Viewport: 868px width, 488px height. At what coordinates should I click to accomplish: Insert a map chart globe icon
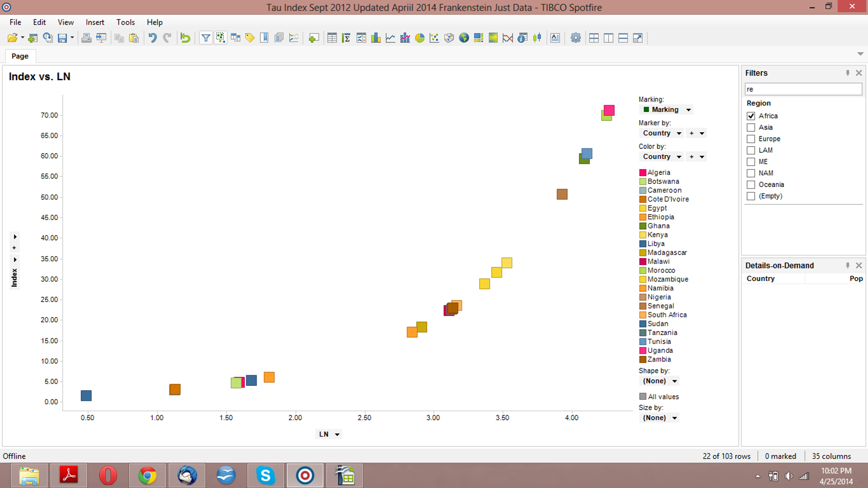(464, 38)
